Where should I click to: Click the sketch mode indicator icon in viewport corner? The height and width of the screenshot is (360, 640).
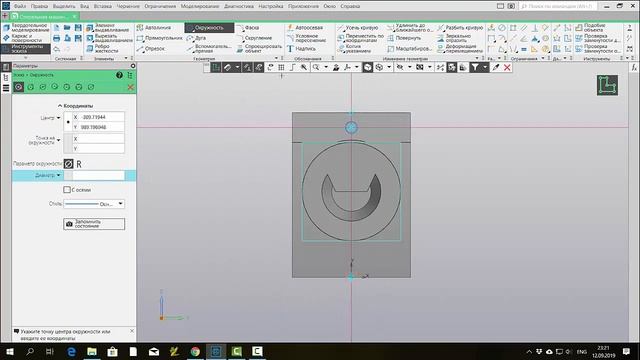[607, 85]
